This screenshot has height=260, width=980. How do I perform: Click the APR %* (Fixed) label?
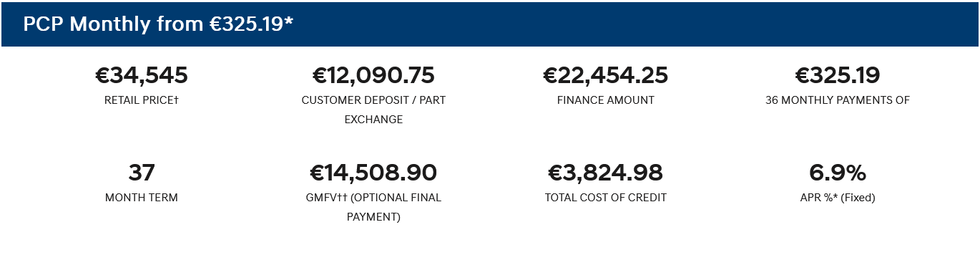(838, 198)
